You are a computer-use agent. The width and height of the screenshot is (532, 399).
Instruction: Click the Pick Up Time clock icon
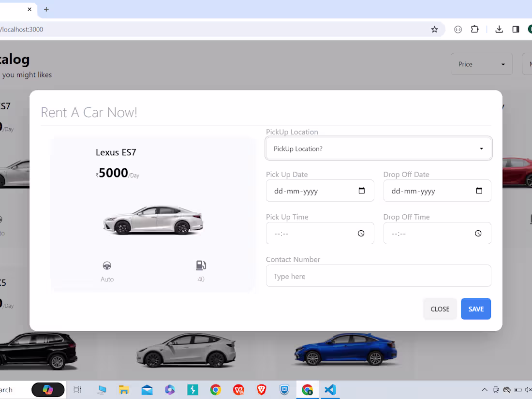(361, 234)
